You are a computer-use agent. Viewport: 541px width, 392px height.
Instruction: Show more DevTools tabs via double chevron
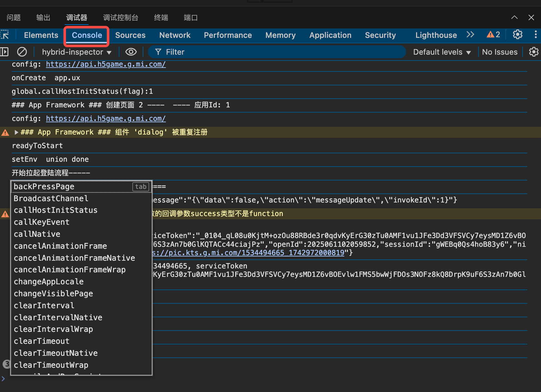tap(470, 35)
